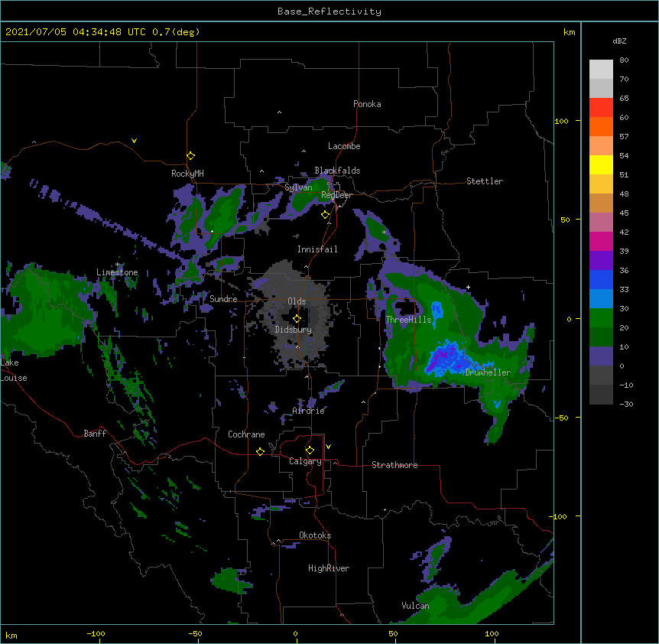
Task: Click the yellow diamond marker beside RockyMH
Action: point(190,156)
